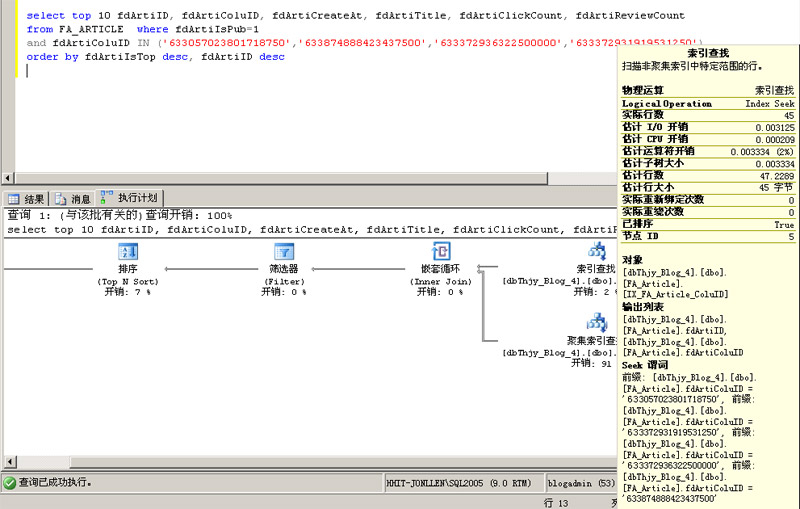Click the 实际行数 row in tooltip

(708, 115)
